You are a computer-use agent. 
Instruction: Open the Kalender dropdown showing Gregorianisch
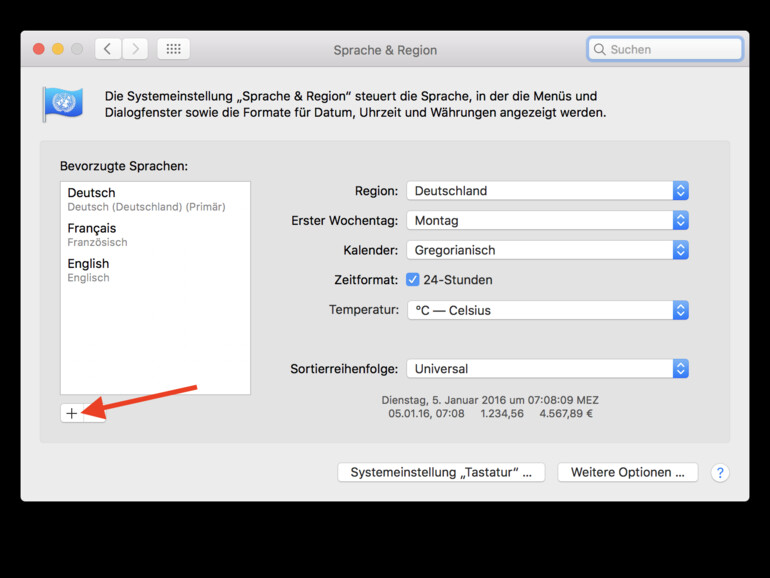coord(548,250)
